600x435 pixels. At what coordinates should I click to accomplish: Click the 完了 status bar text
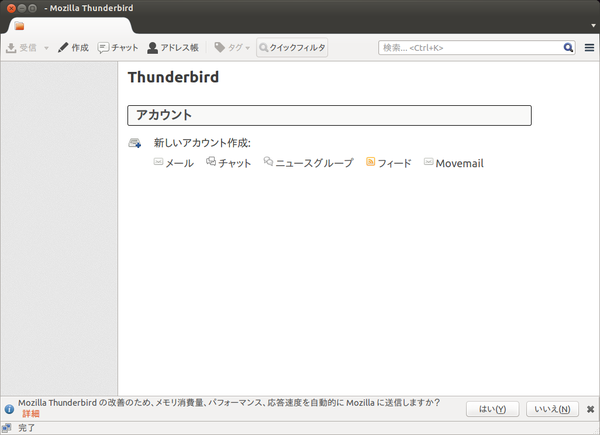[26, 428]
